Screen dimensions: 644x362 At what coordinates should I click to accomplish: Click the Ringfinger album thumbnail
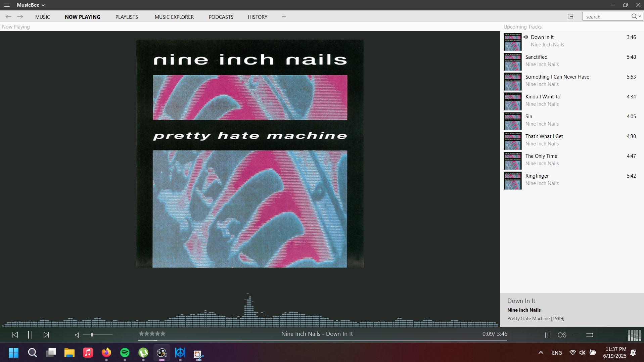(x=513, y=180)
